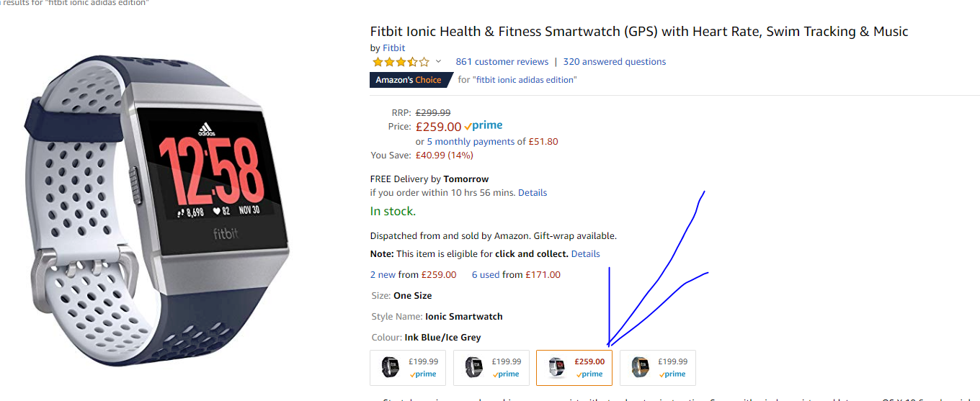Screen dimensions: 980x401
Task: Click the product title heading
Action: (x=638, y=32)
